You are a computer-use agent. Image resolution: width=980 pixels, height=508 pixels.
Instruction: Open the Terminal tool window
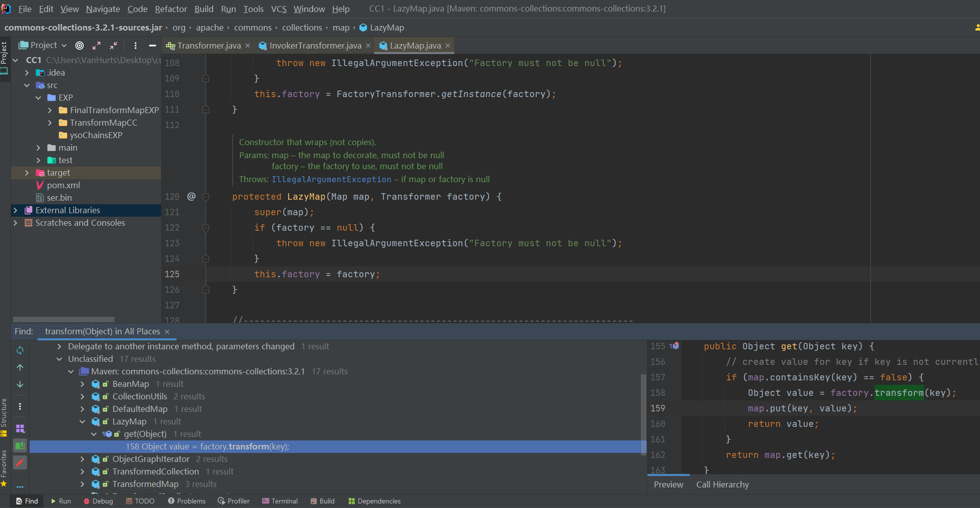pyautogui.click(x=280, y=501)
